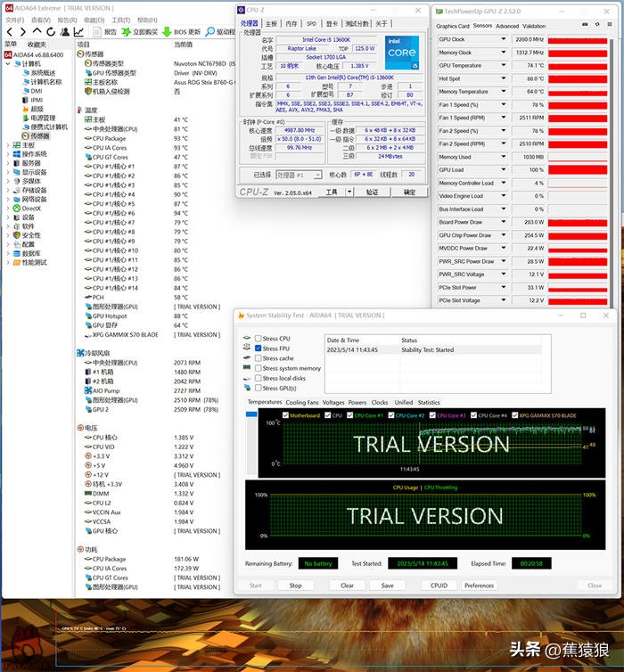Collapse the 计算机 tree node
Screen dimensions: 624x672
(8, 64)
